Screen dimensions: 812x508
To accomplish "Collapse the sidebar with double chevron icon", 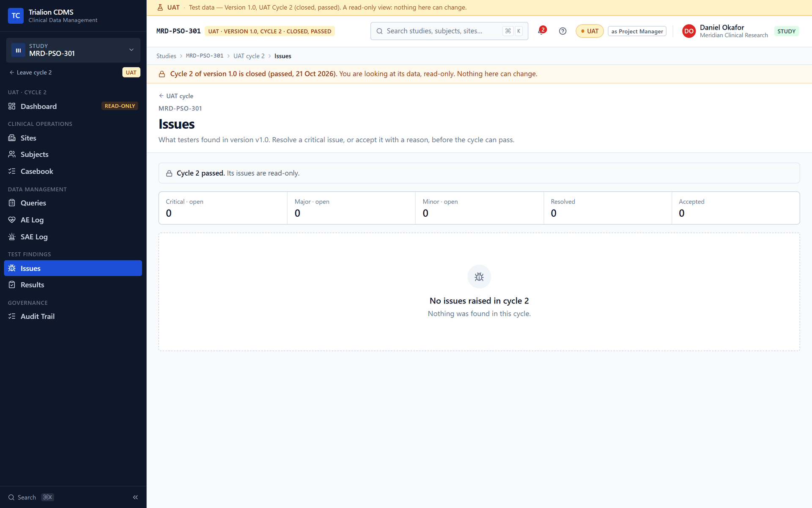I will pos(135,497).
